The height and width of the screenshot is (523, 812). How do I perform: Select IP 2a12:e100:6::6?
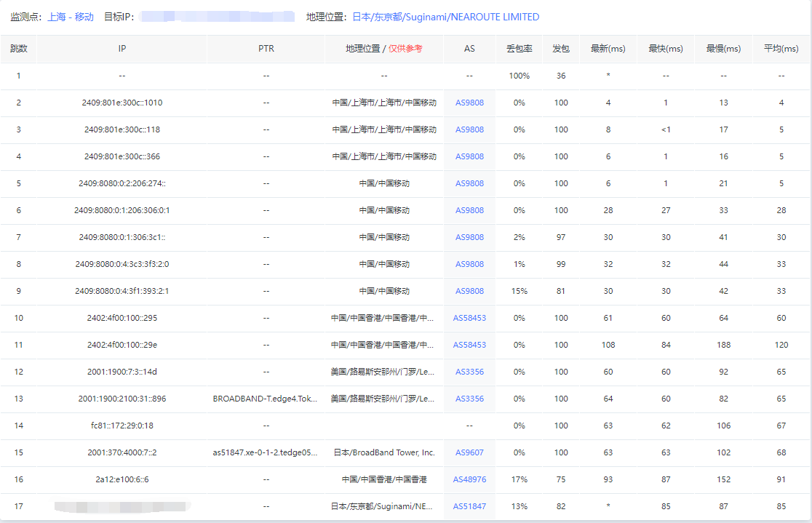(122, 479)
